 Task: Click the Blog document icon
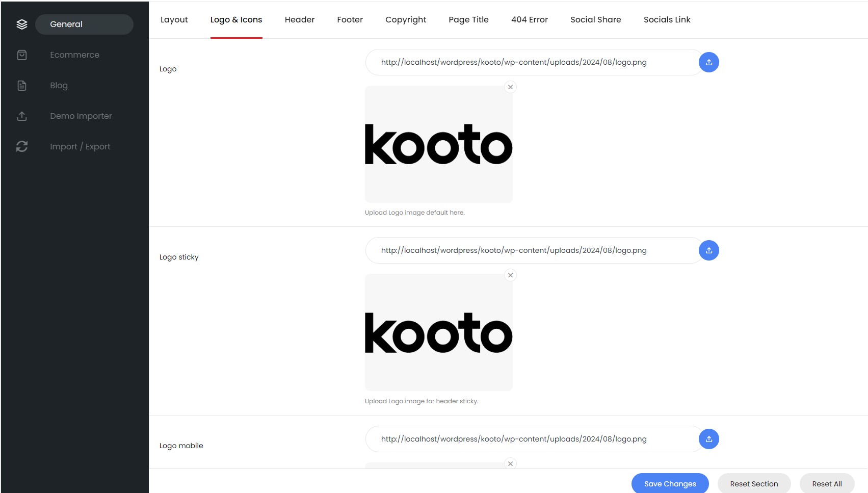(22, 86)
